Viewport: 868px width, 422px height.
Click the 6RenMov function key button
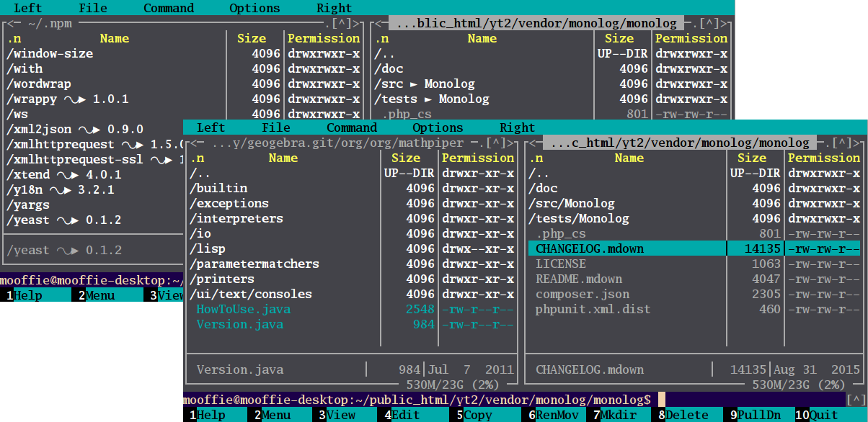tap(554, 416)
